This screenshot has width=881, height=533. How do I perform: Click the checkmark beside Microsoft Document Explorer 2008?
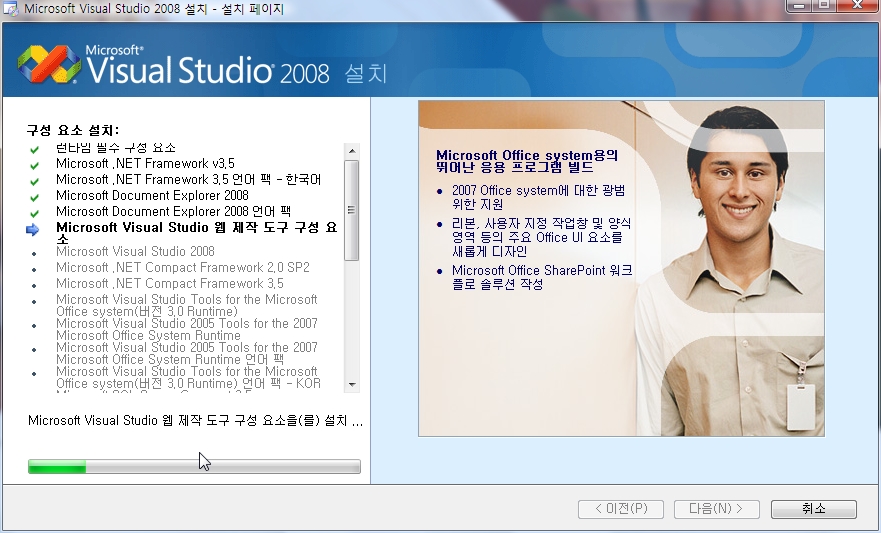34,197
